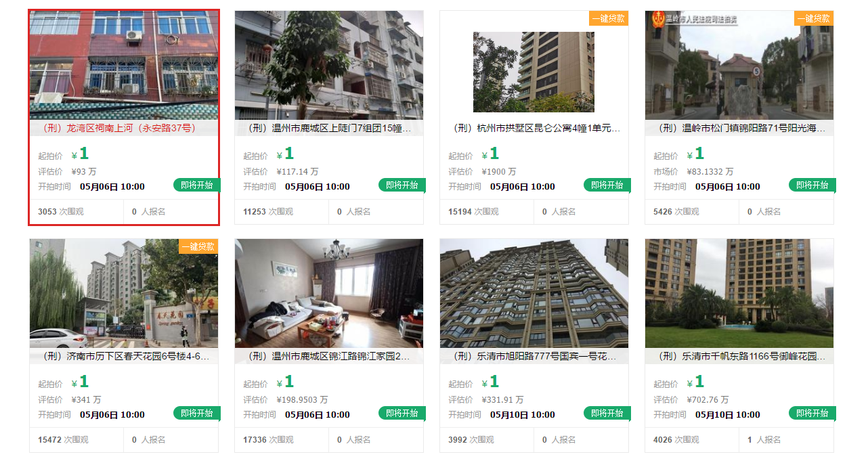
Task: Open the 温州市鹿城区锦江路锦江家园 listing title
Action: coord(329,356)
